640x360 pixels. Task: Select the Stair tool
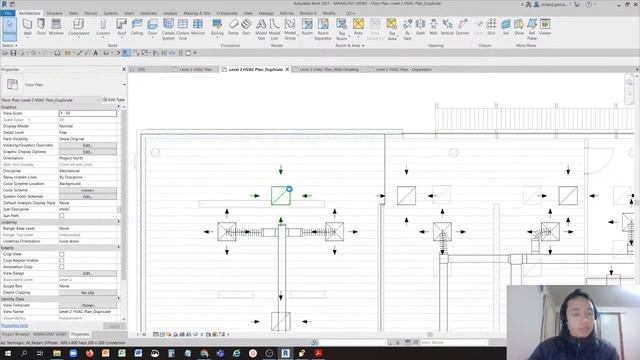(246, 27)
